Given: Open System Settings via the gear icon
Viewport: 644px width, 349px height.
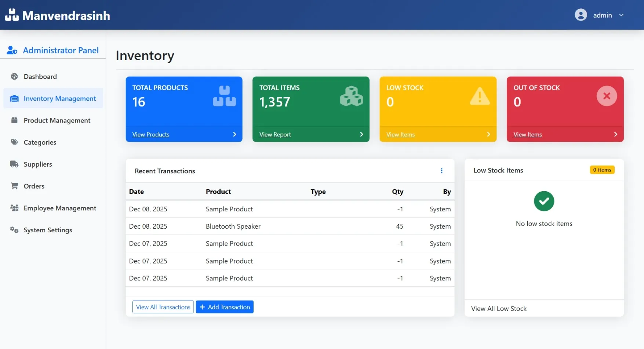Looking at the screenshot, I should (x=14, y=230).
